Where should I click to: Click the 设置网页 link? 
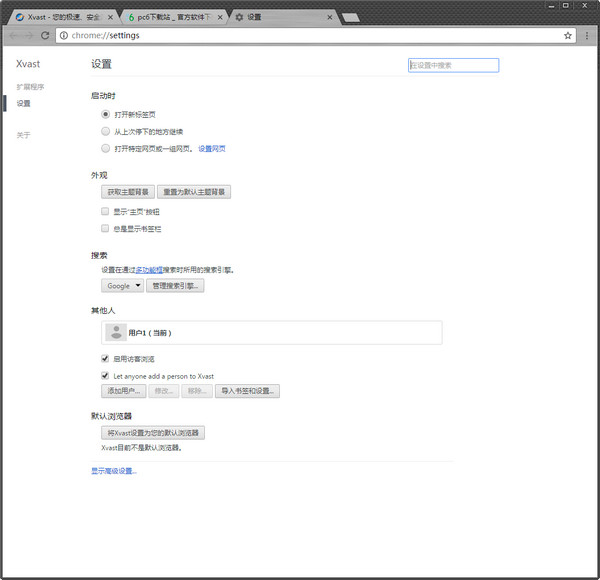coord(211,148)
